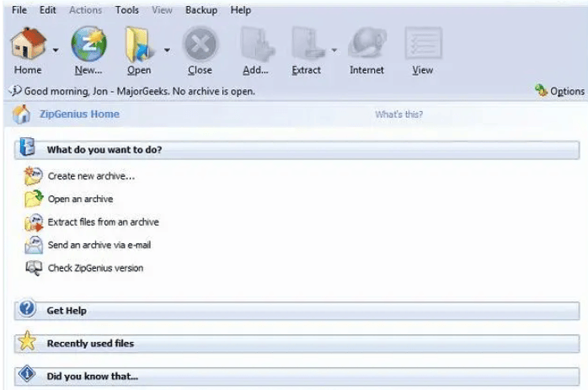This screenshot has height=390, width=588.
Task: Open the Backup menu
Action: pyautogui.click(x=201, y=10)
